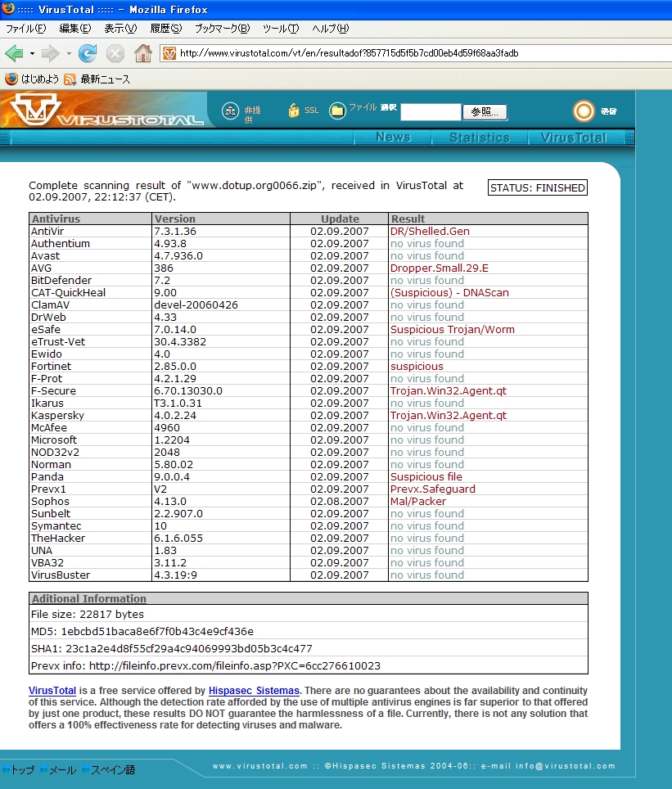Image resolution: width=672 pixels, height=789 pixels.
Task: Switch to the News tab
Action: click(393, 138)
